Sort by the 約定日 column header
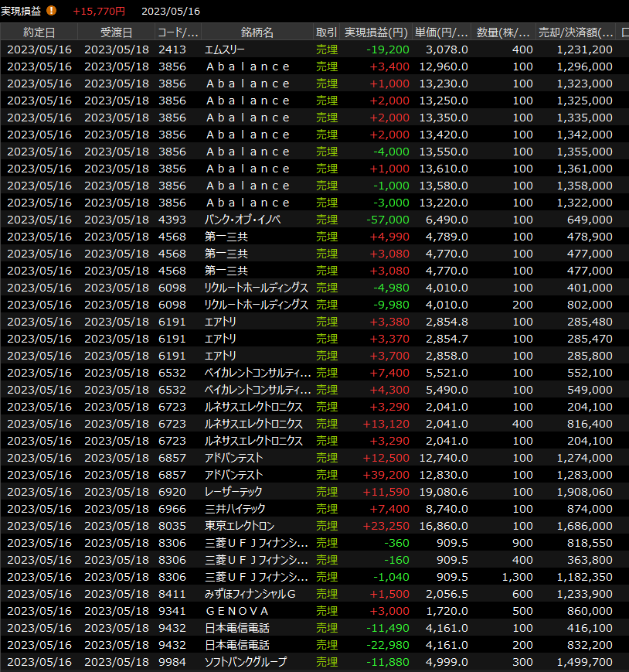The image size is (629, 672). tap(39, 32)
